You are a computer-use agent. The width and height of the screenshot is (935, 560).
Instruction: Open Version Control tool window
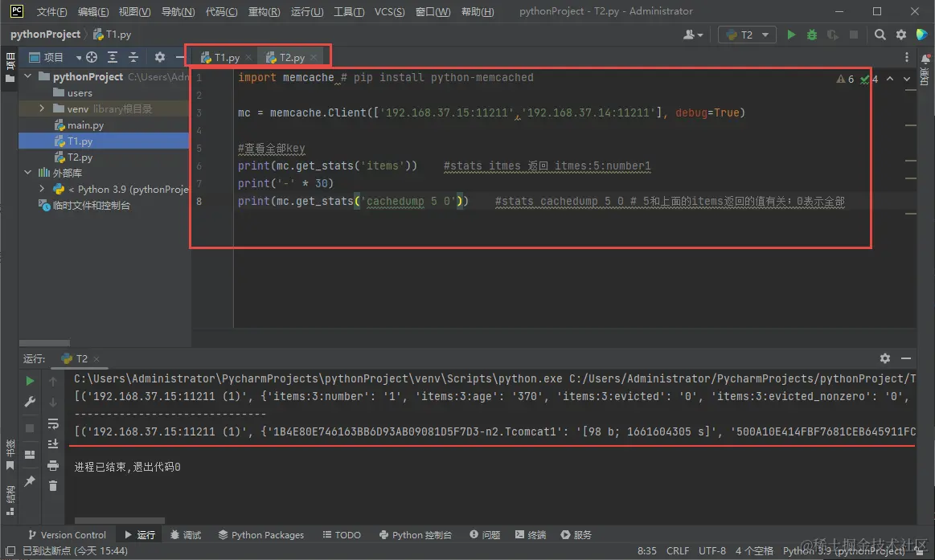point(67,535)
